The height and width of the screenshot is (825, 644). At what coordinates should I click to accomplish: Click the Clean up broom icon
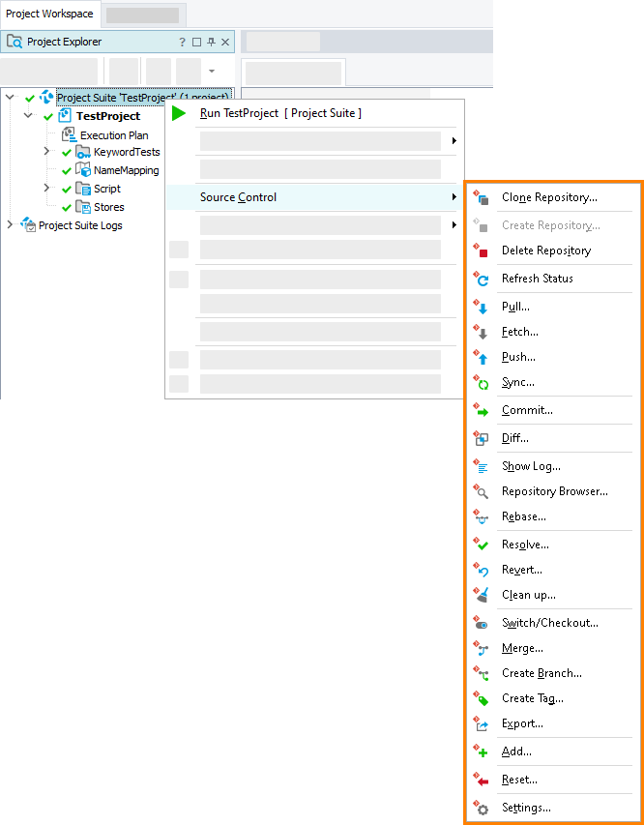[481, 595]
